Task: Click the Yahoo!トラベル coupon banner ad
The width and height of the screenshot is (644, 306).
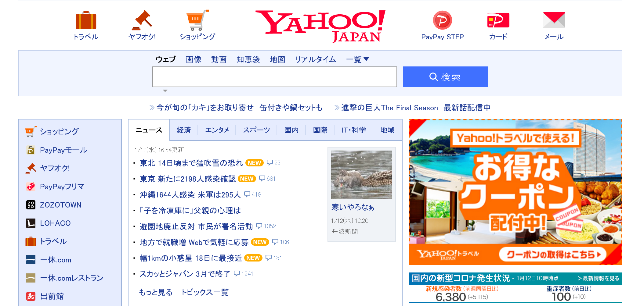Action: coord(515,192)
